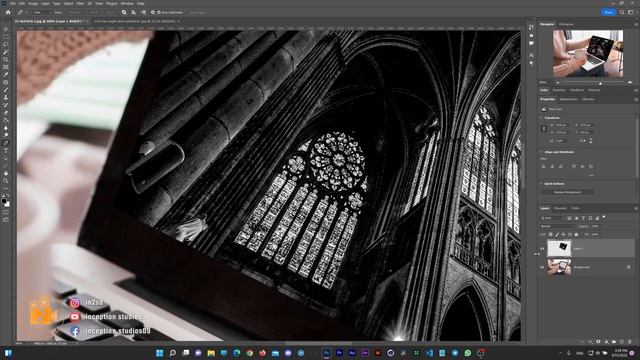Switch to the Histogram tab
The height and width of the screenshot is (360, 640).
(x=566, y=24)
